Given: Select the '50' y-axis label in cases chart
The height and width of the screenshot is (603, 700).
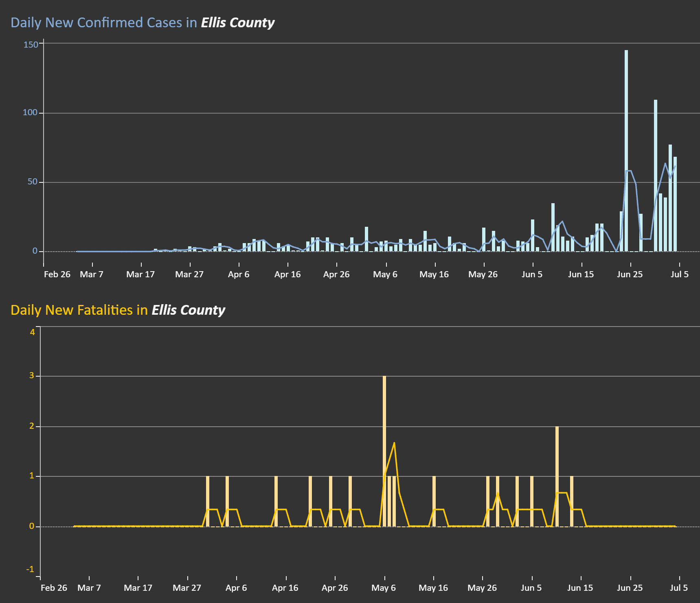Looking at the screenshot, I should pos(33,182).
